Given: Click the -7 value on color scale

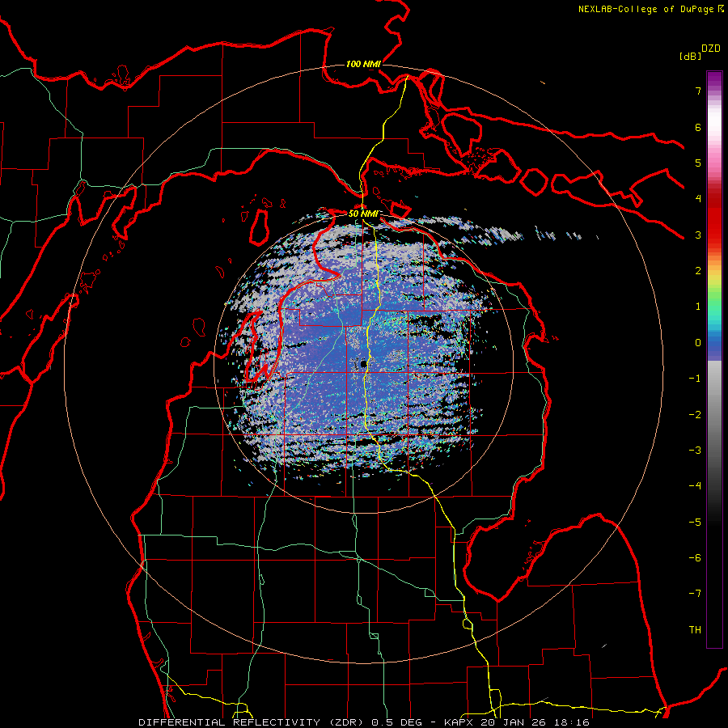Looking at the screenshot, I should pyautogui.click(x=695, y=594).
